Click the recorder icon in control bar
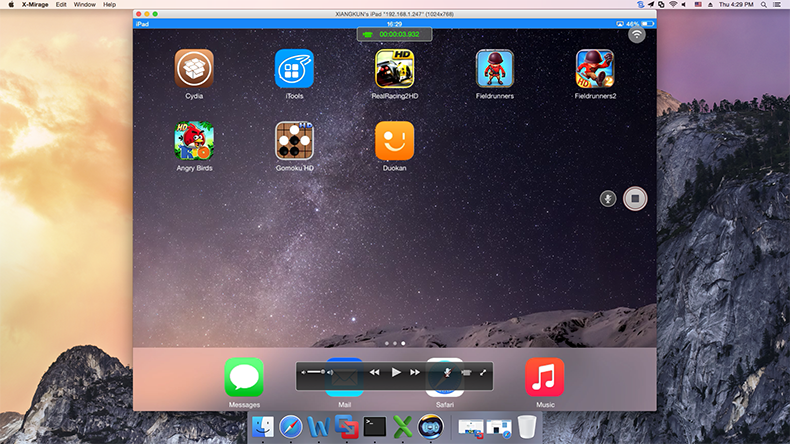Screen dimensions: 790x444 click(x=466, y=372)
